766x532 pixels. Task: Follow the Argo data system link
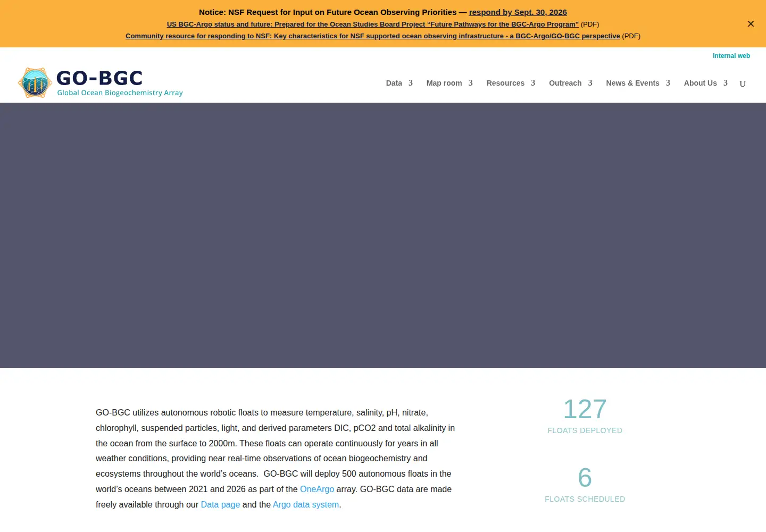tap(306, 504)
